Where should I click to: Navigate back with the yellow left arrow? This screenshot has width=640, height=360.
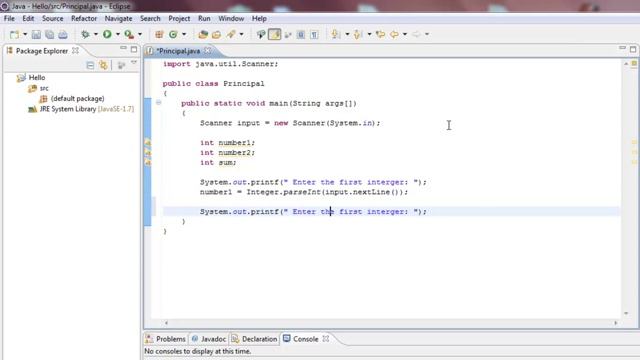(394, 35)
